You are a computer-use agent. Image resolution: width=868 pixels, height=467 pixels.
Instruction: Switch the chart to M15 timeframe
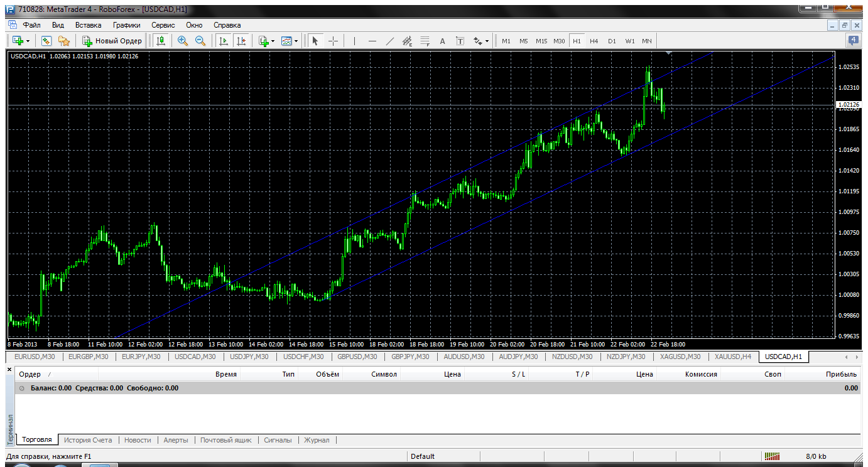click(x=541, y=41)
